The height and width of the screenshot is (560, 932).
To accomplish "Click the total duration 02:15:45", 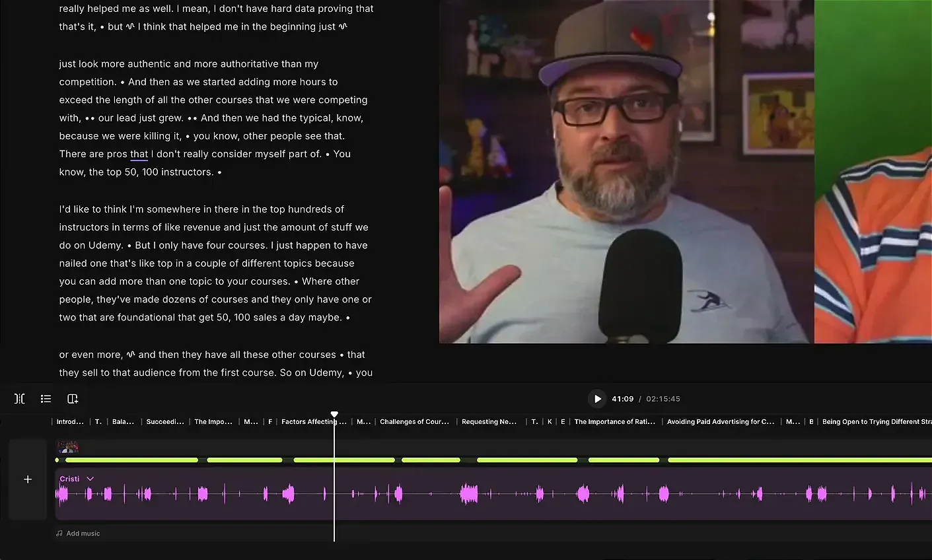I will [x=663, y=399].
